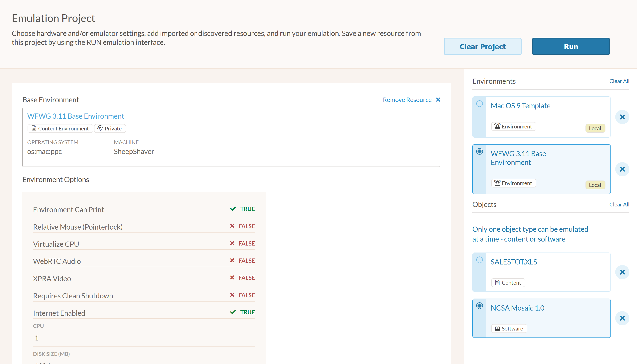
Task: Click Content tag icon on SALESTOT.XLS card
Action: (497, 283)
